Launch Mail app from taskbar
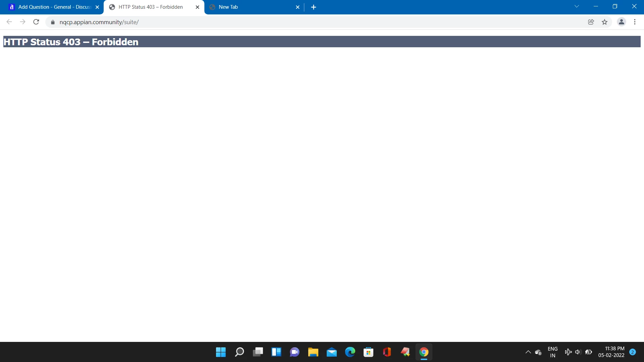644x362 pixels. tap(331, 352)
